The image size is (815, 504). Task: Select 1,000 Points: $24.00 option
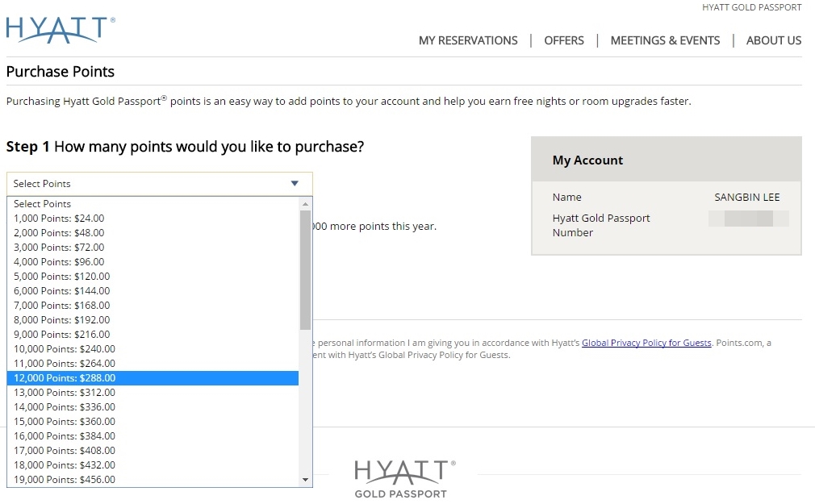(x=153, y=219)
